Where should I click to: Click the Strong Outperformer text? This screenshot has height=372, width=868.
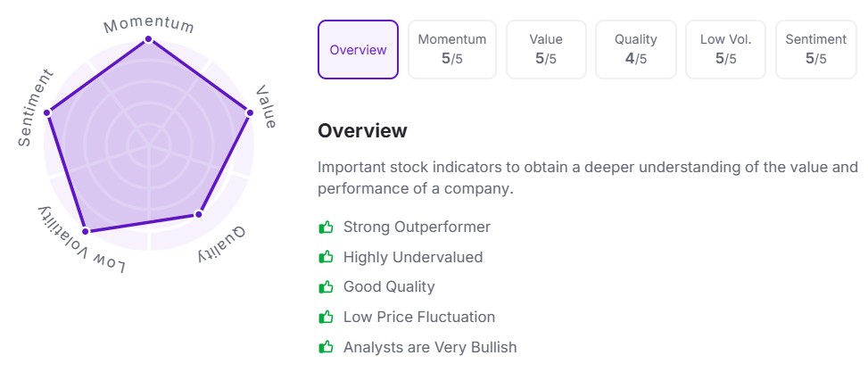pyautogui.click(x=417, y=227)
